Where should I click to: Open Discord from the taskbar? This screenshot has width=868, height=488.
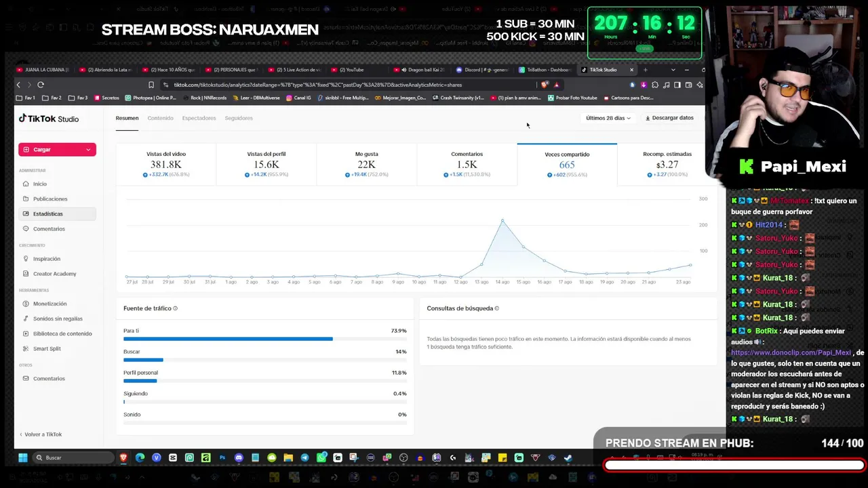point(239,458)
